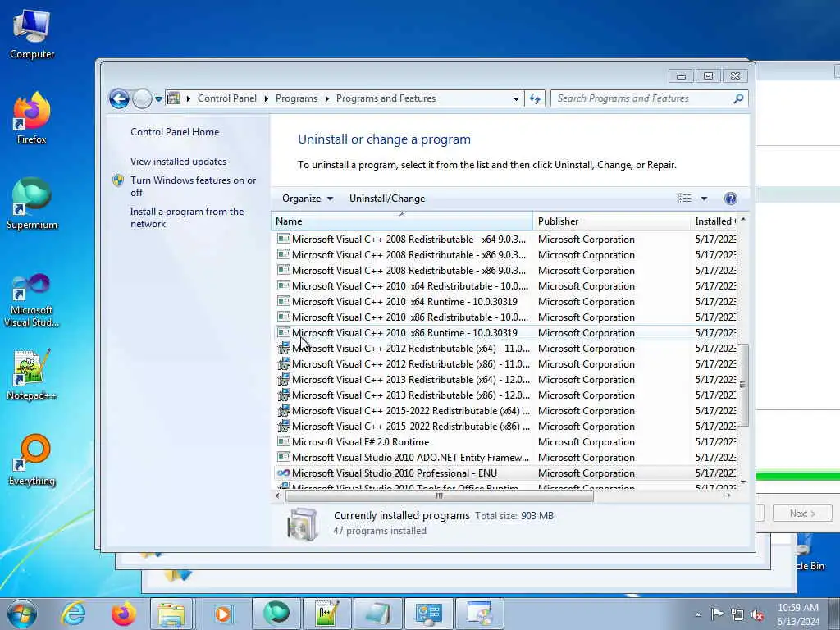Click the scroll up arrow of program list
The image size is (840, 630).
(743, 220)
